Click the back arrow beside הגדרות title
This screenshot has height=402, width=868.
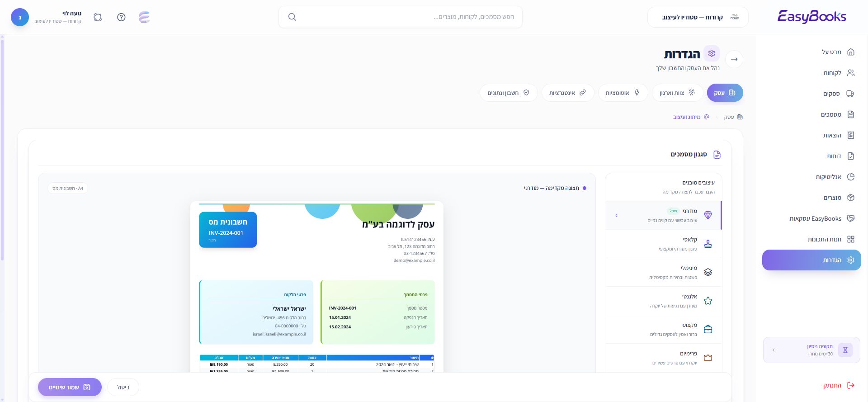(734, 59)
